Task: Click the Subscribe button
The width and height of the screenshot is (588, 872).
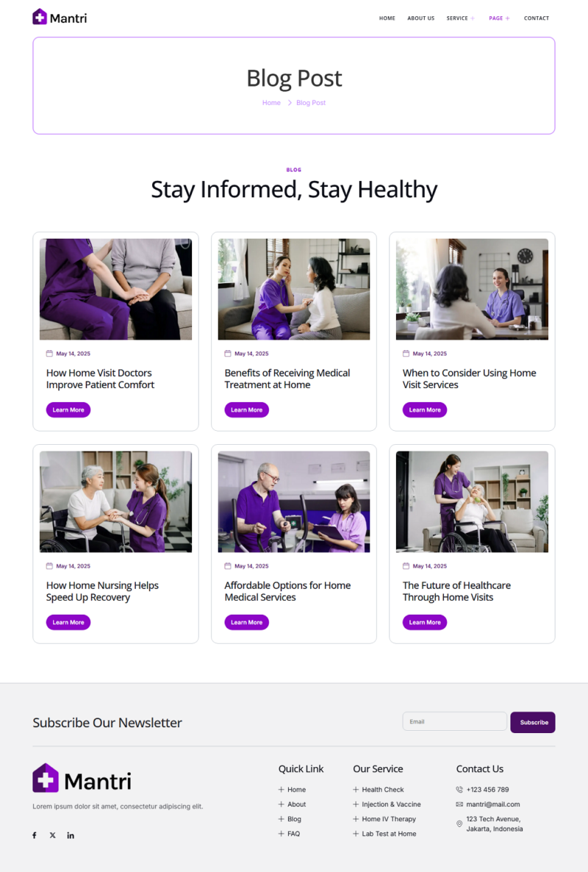Action: pyautogui.click(x=532, y=723)
